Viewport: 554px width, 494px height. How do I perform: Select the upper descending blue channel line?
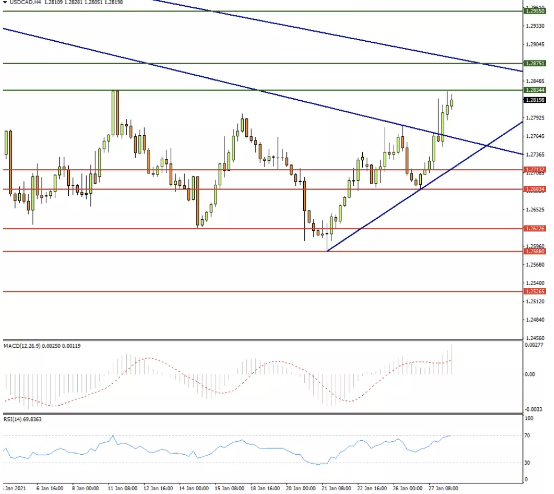[339, 36]
